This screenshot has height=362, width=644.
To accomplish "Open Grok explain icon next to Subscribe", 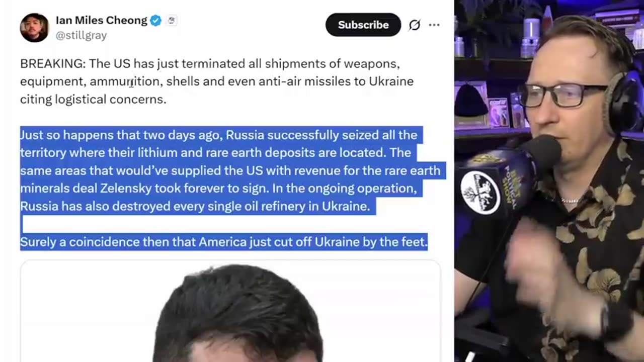I will pos(415,25).
